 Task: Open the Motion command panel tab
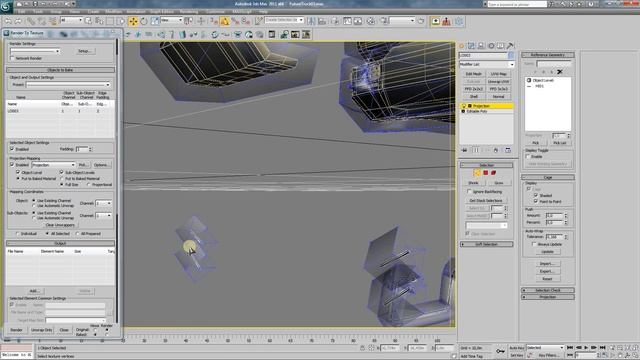(491, 46)
